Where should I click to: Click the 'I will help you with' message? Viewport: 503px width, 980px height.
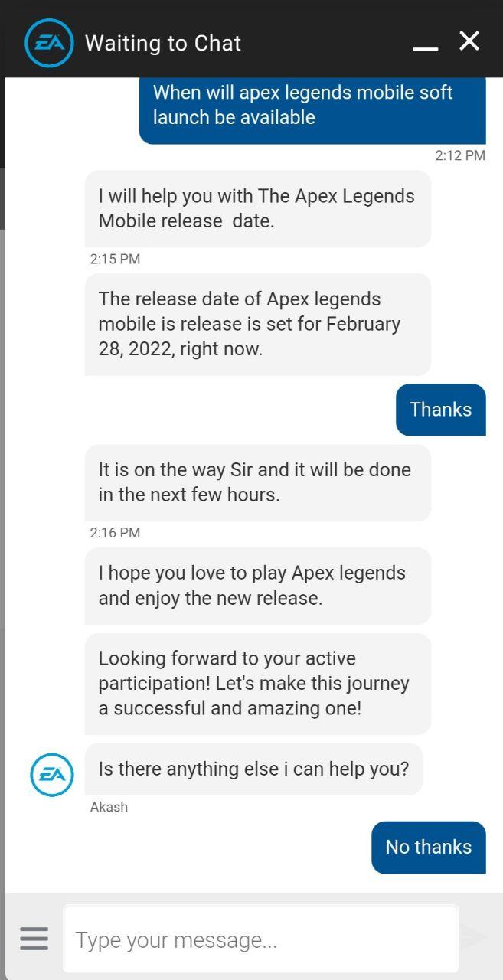[x=258, y=209]
